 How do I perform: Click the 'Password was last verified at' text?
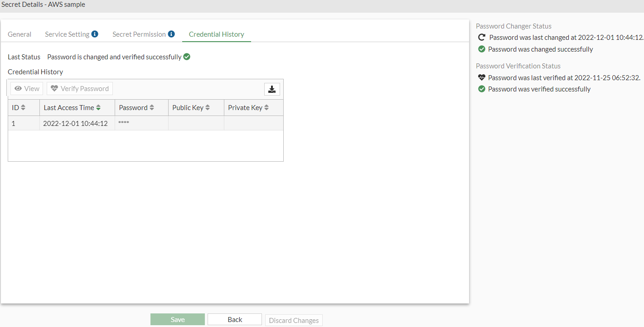(564, 78)
